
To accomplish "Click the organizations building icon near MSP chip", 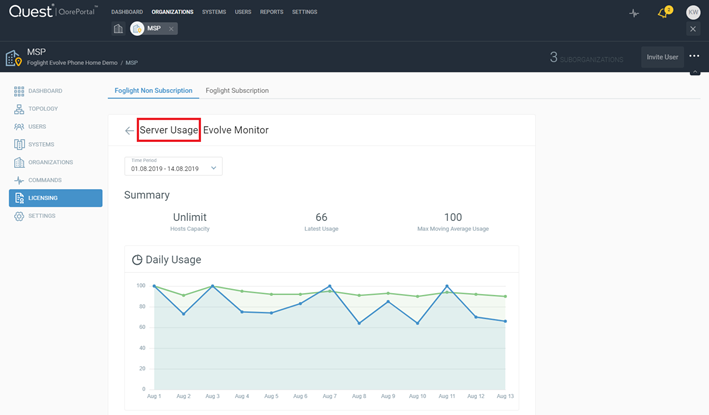I will click(118, 29).
